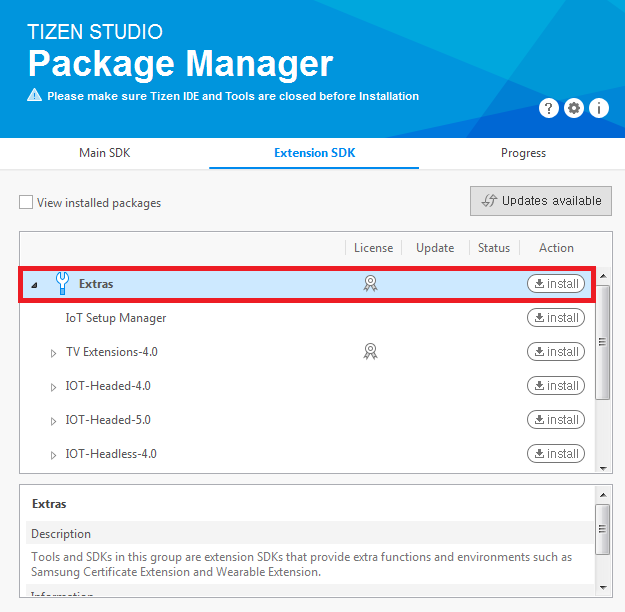The width and height of the screenshot is (625, 612).
Task: Switch to the Progress tab
Action: (523, 153)
